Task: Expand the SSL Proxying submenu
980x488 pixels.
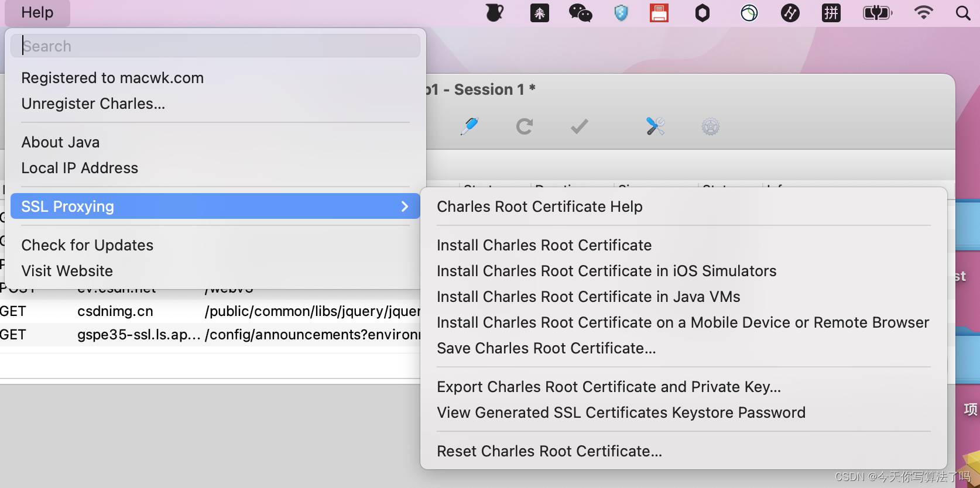Action: pos(215,207)
